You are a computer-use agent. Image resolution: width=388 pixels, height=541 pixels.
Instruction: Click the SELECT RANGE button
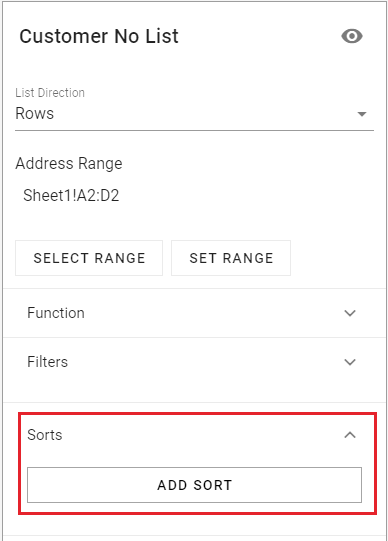coord(89,258)
